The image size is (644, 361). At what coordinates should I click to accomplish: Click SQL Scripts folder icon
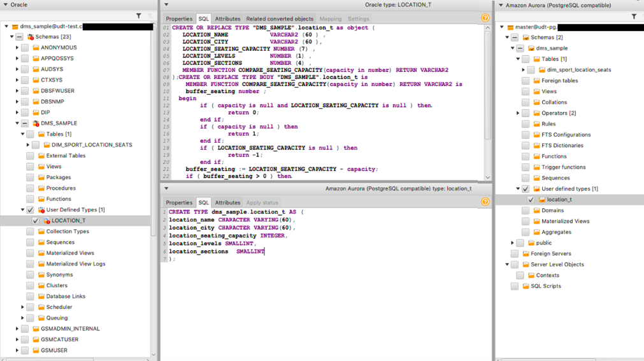526,287
